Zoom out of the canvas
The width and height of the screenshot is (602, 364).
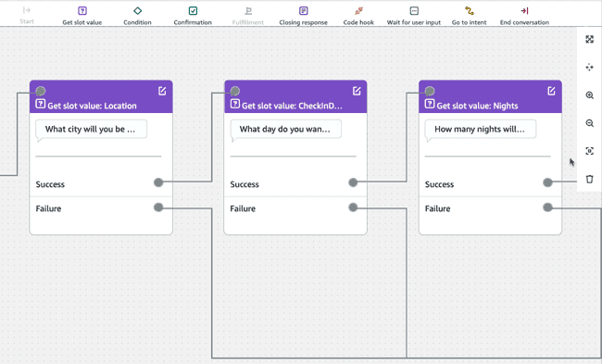590,123
